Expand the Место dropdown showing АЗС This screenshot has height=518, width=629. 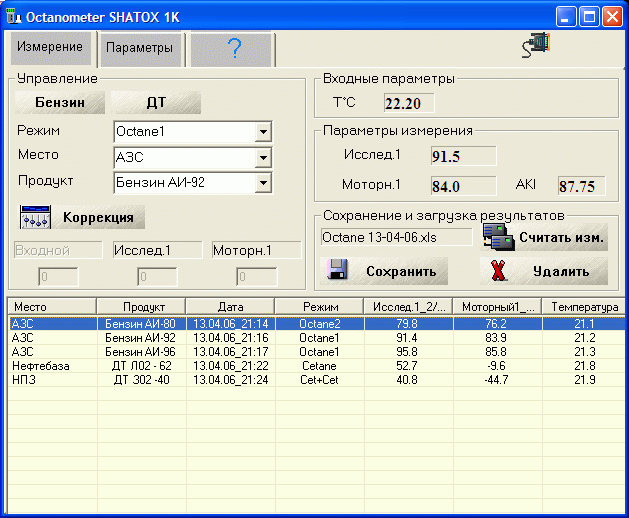point(263,157)
